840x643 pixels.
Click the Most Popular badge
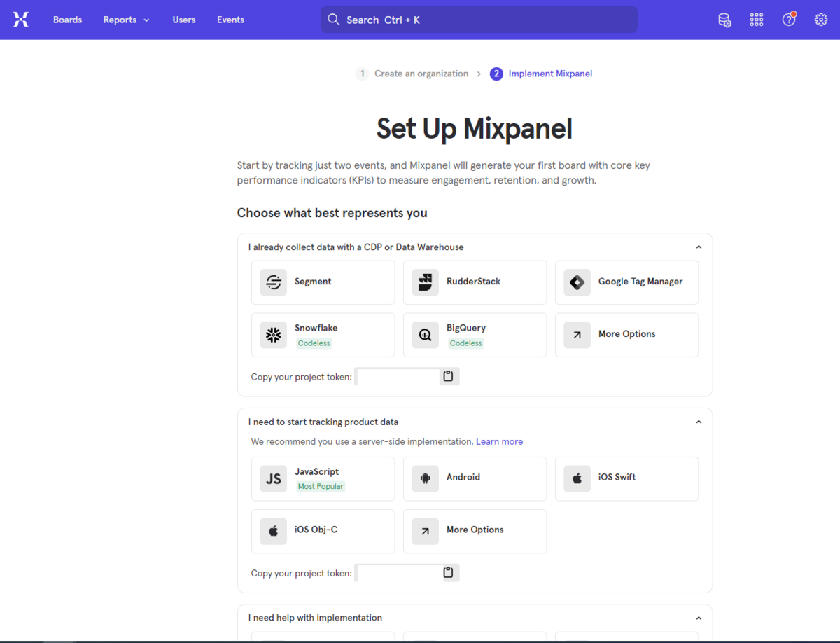point(321,487)
